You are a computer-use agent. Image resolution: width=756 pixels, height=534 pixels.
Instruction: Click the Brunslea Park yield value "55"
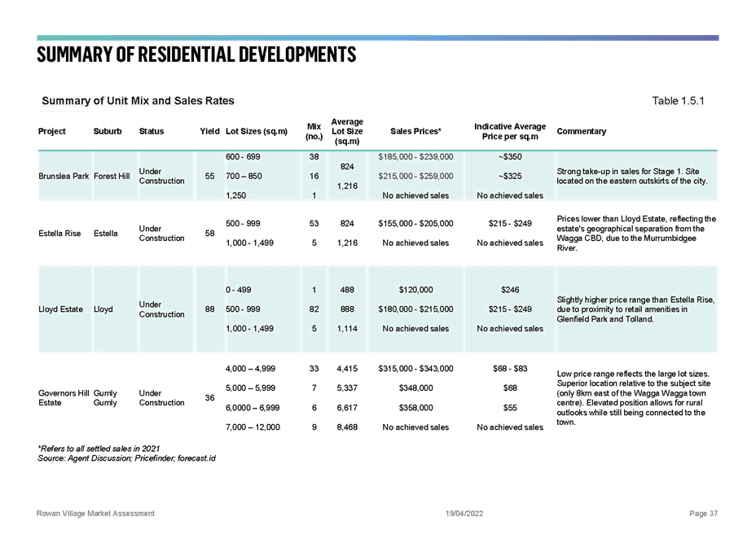(x=209, y=177)
